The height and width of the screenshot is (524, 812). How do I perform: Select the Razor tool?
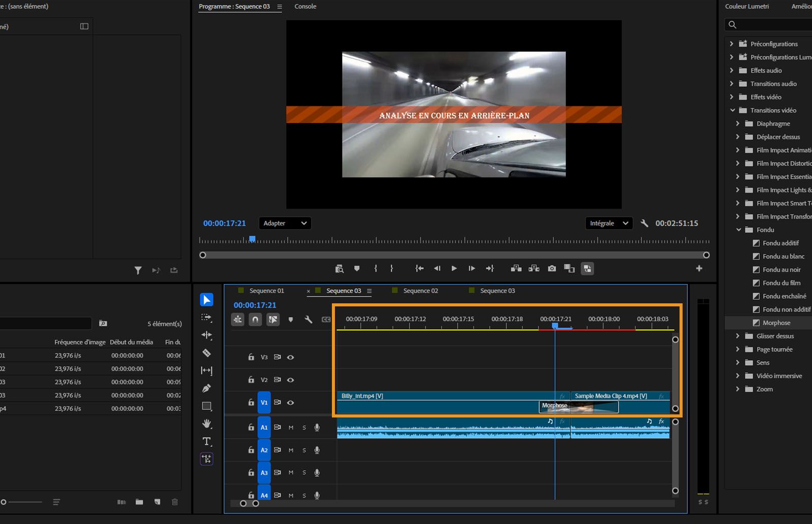point(207,353)
